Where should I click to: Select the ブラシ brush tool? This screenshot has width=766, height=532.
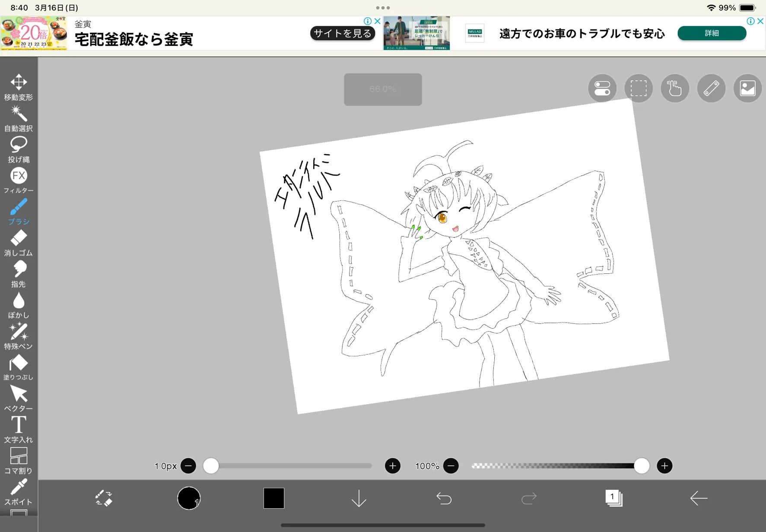point(19,212)
